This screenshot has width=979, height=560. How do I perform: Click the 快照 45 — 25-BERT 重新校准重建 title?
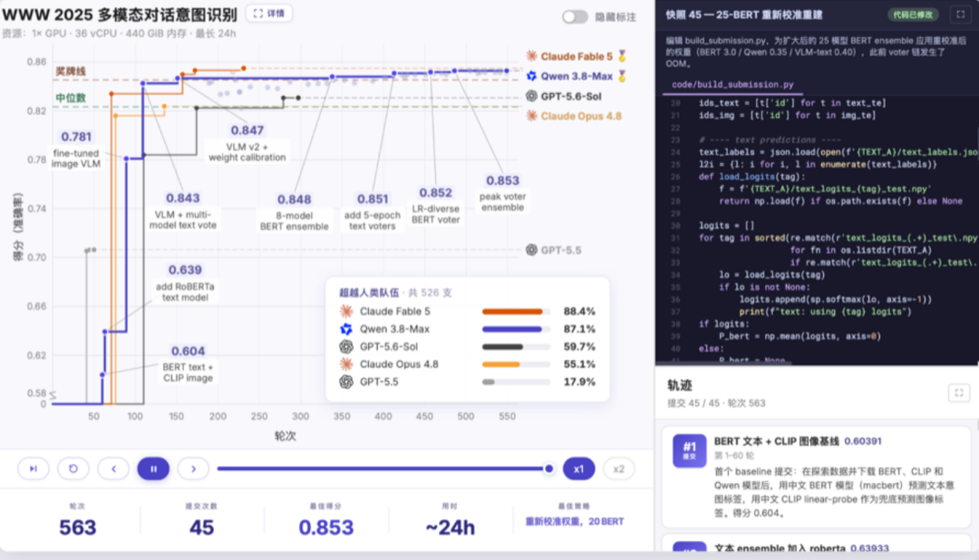pos(743,14)
